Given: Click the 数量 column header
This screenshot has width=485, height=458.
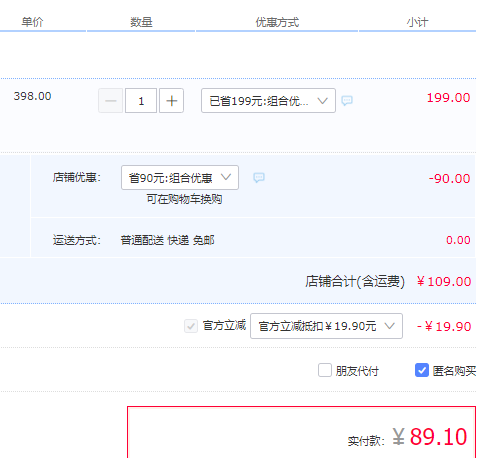Looking at the screenshot, I should (141, 22).
